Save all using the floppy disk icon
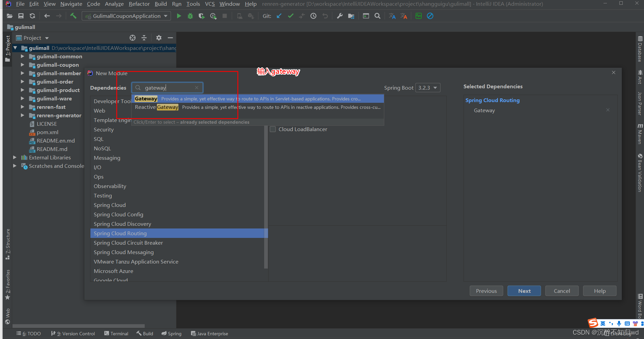Viewport: 644px width, 339px height. (21, 16)
